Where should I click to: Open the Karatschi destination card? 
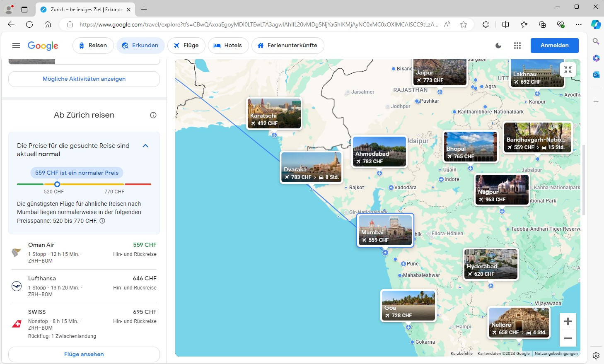[274, 113]
